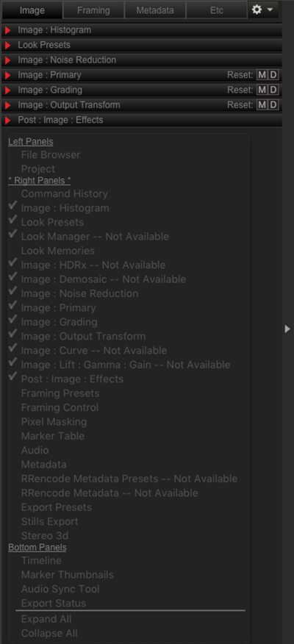Click the white arrow on right panel edge
Viewport: 294px width, 644px height.
(287, 329)
